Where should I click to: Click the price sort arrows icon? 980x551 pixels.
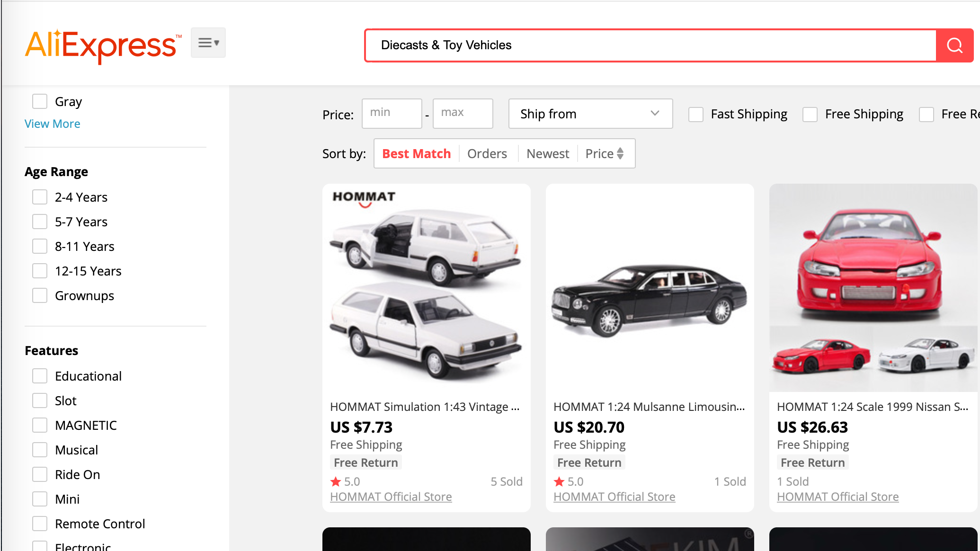pyautogui.click(x=620, y=153)
